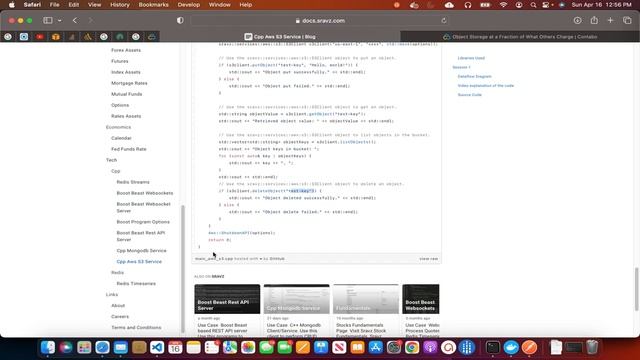The width and height of the screenshot is (640, 360).
Task: Open the History menu
Action: (120, 5)
